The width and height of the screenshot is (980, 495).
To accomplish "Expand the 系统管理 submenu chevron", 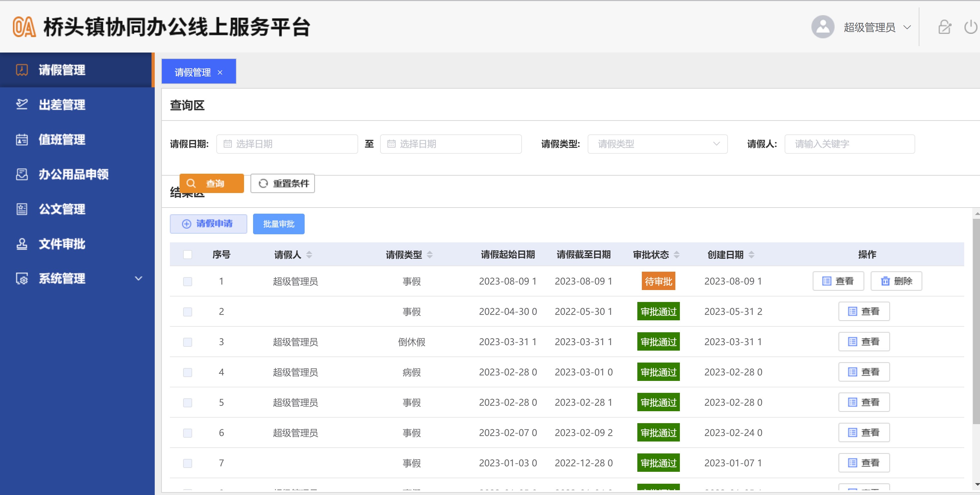I will click(x=139, y=278).
